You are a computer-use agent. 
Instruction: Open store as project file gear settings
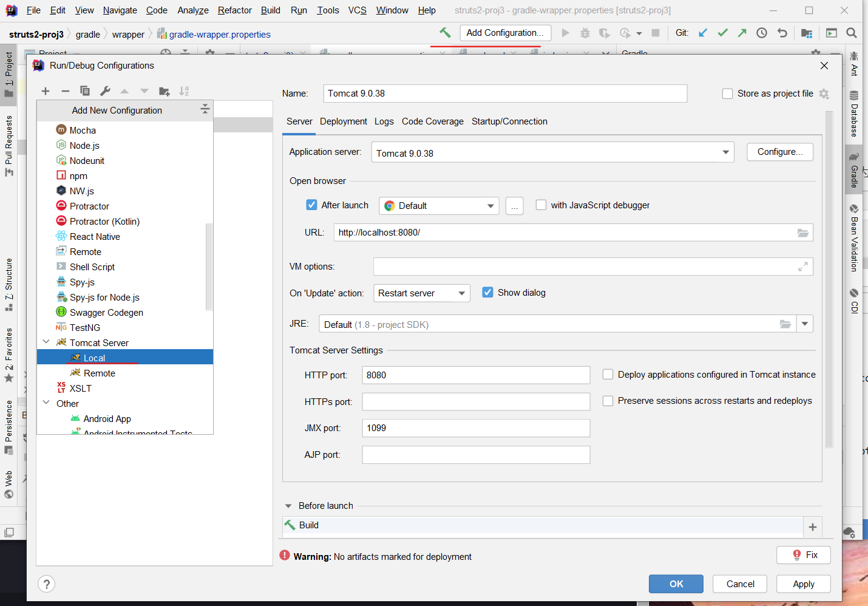(824, 94)
